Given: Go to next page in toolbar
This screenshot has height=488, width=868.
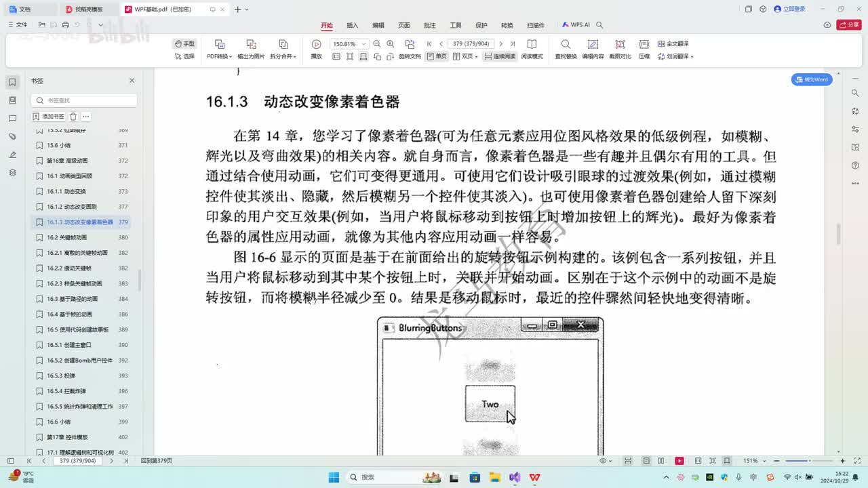Looking at the screenshot, I should tap(501, 44).
